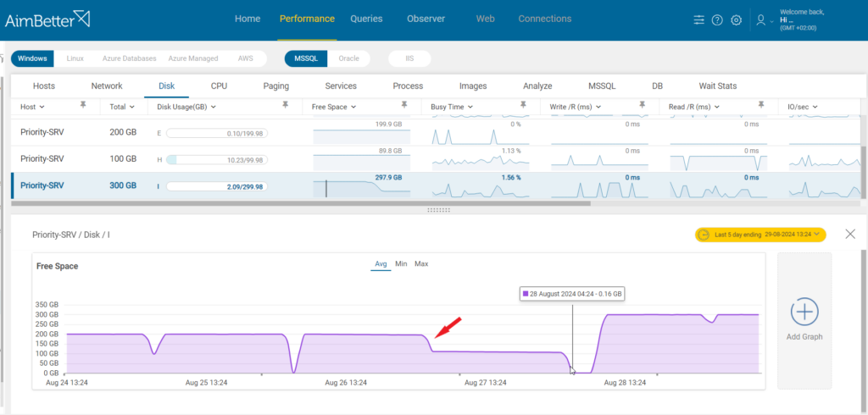
Task: Expand the Disk Usage(GB) column dropdown
Action: 214,108
